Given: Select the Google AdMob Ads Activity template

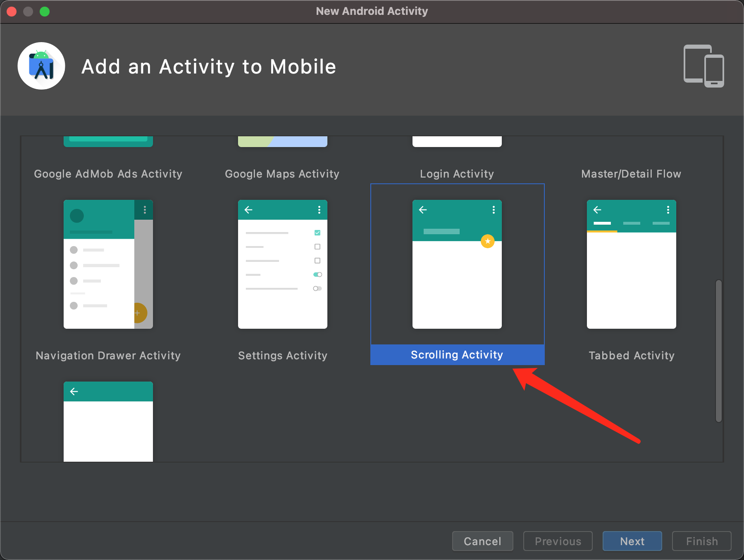Looking at the screenshot, I should (108, 140).
